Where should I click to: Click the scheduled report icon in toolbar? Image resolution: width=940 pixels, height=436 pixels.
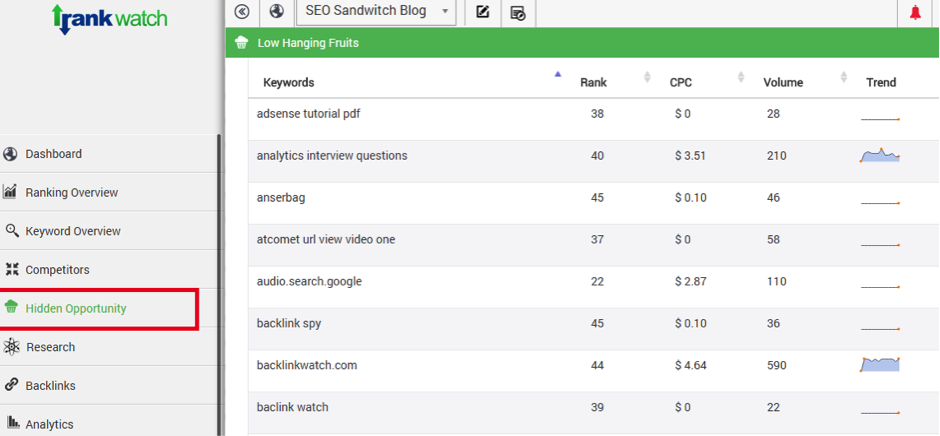coord(518,13)
